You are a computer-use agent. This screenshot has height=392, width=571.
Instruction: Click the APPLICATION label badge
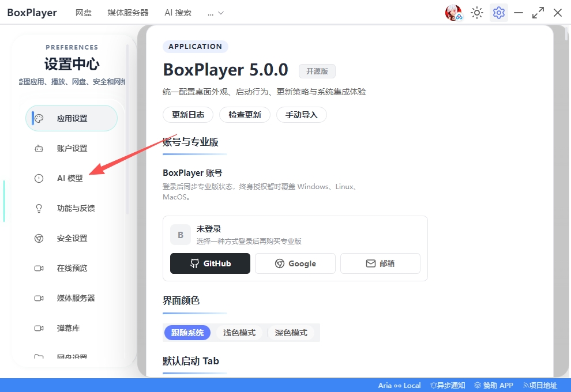[195, 47]
